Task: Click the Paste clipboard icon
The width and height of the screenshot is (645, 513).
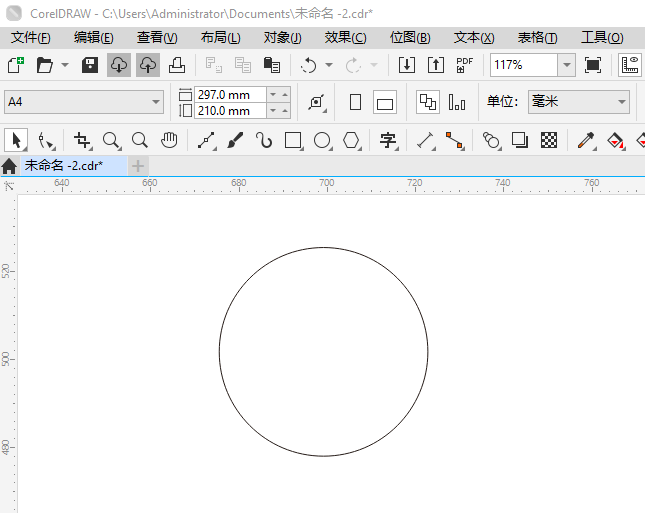Action: tap(271, 65)
